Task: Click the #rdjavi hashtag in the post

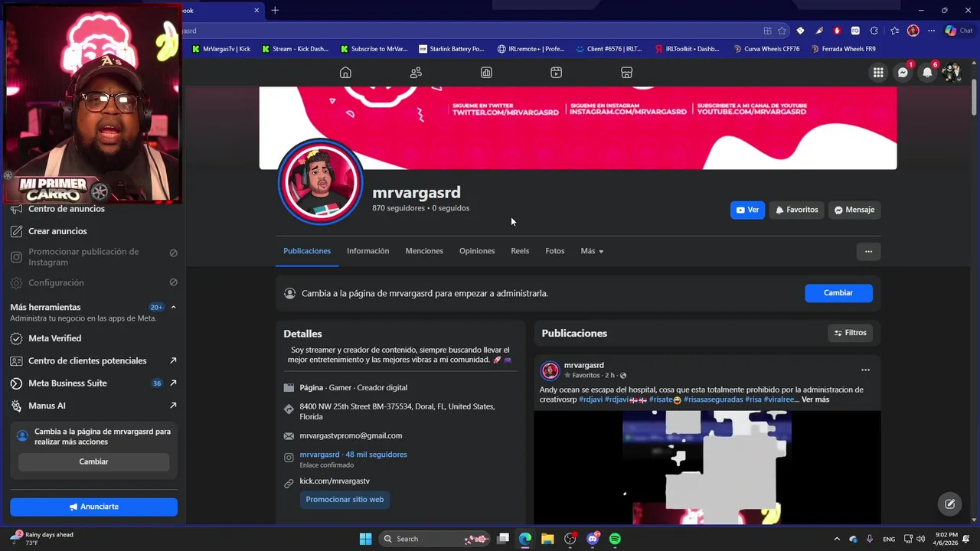Action: tap(590, 399)
